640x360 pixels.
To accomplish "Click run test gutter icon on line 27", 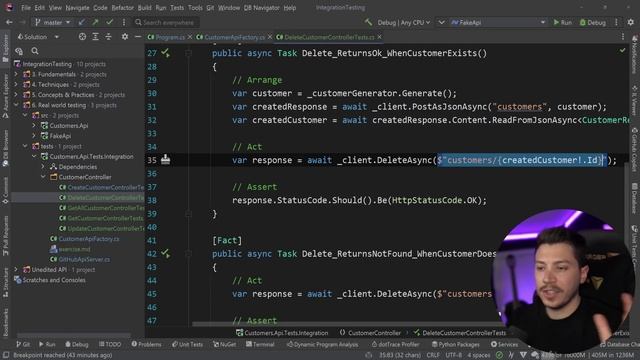I will pos(165,53).
